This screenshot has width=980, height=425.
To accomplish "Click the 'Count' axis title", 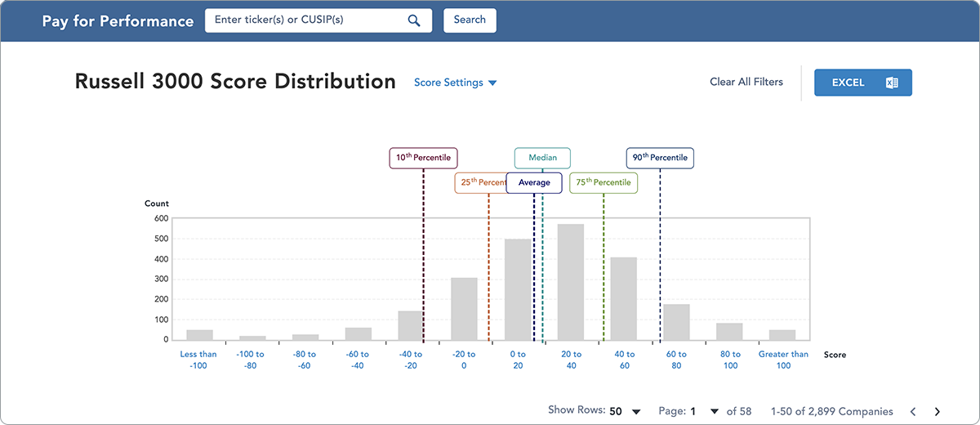I will [157, 204].
